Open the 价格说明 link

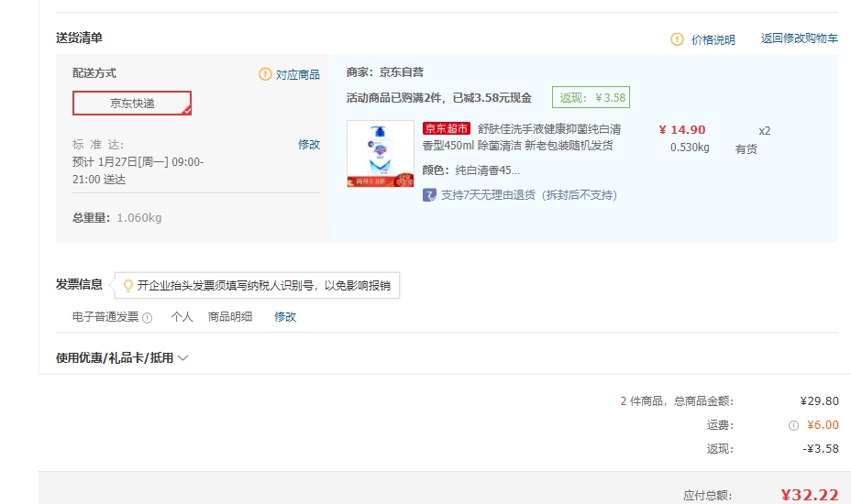[x=713, y=39]
